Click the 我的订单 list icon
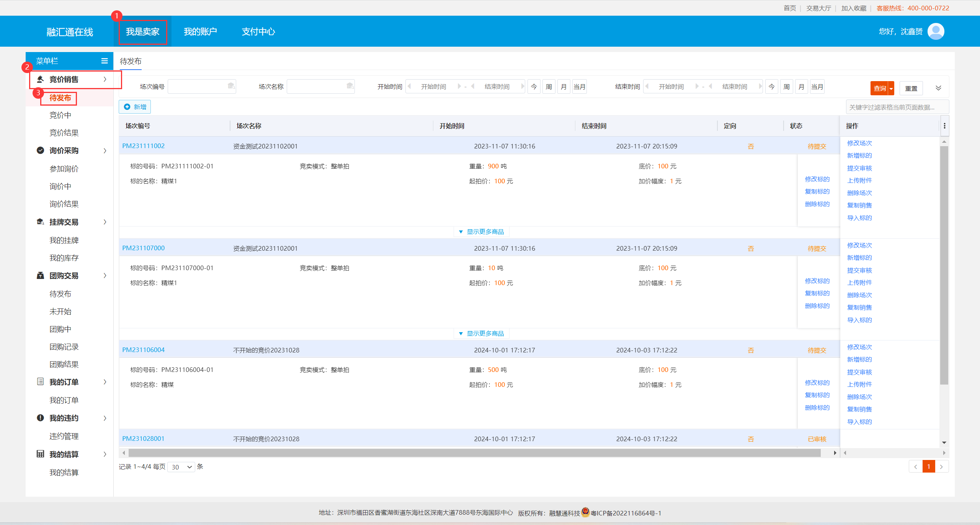The height and width of the screenshot is (525, 980). click(x=40, y=382)
